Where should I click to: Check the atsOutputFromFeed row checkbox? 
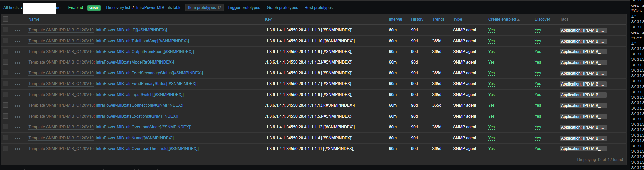click(x=6, y=51)
